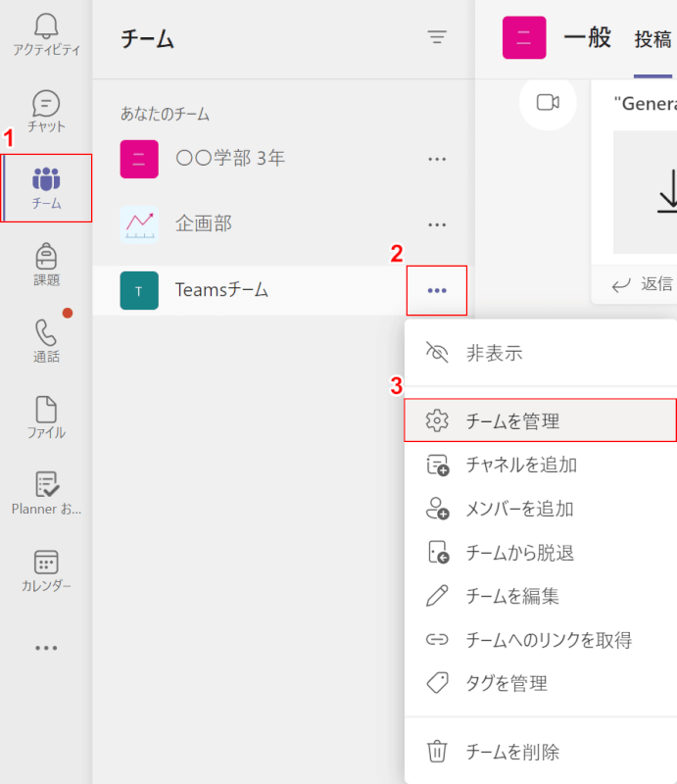
Task: Open more options for 〇〇学部 3年
Action: [437, 160]
